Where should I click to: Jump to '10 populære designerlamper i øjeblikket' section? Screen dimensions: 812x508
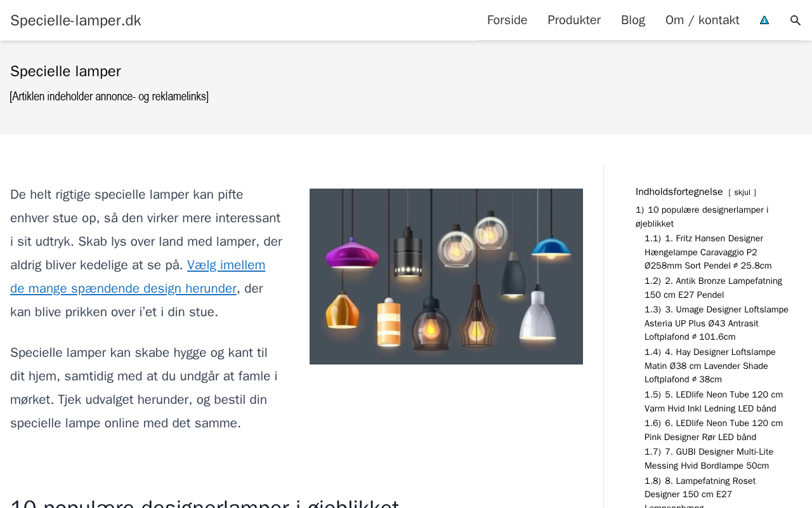coord(702,217)
